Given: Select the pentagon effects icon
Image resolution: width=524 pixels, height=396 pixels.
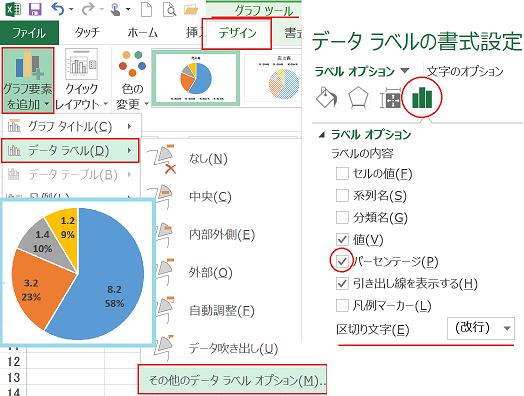Looking at the screenshot, I should click(358, 98).
